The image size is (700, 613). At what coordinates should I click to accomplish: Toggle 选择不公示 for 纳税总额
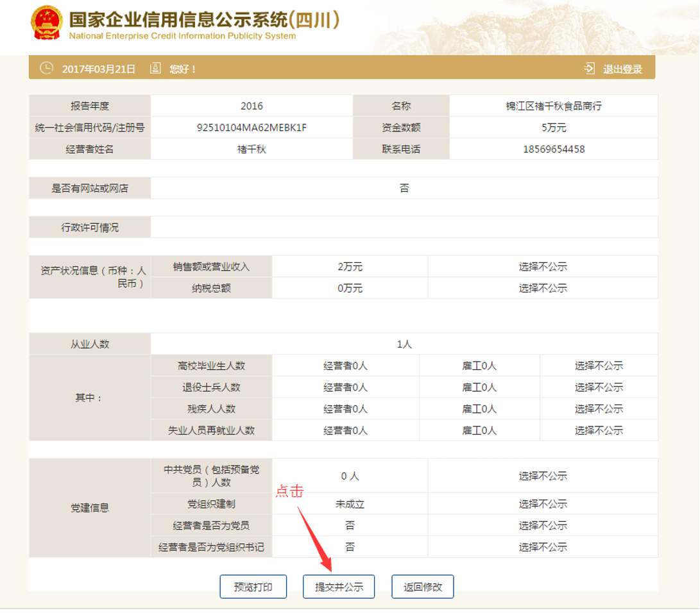(542, 288)
